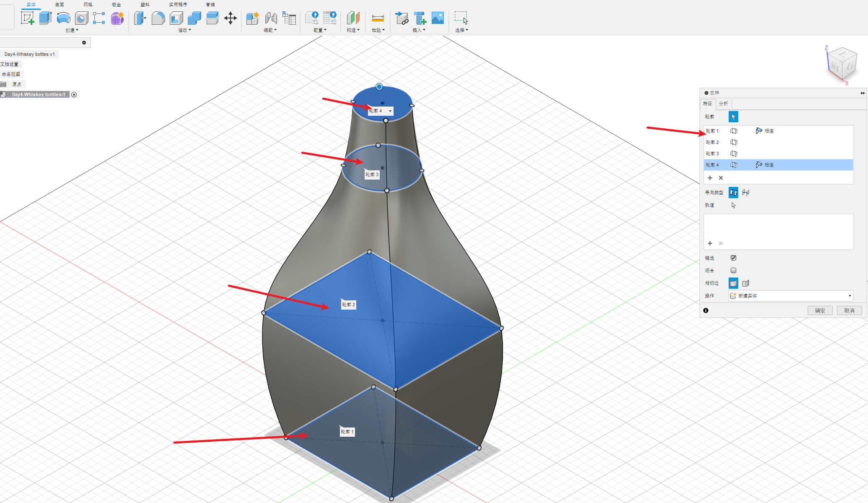
Task: Click the 轨道 rail selection cursor icon
Action: [733, 205]
